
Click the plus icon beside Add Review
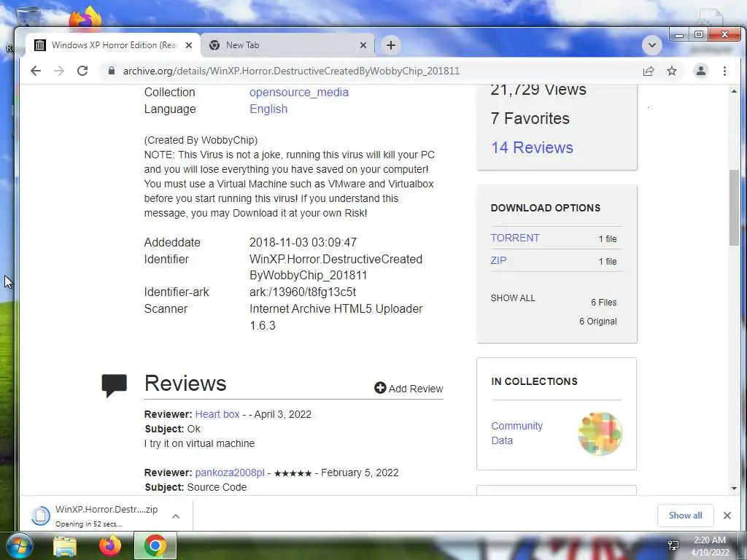click(x=379, y=388)
